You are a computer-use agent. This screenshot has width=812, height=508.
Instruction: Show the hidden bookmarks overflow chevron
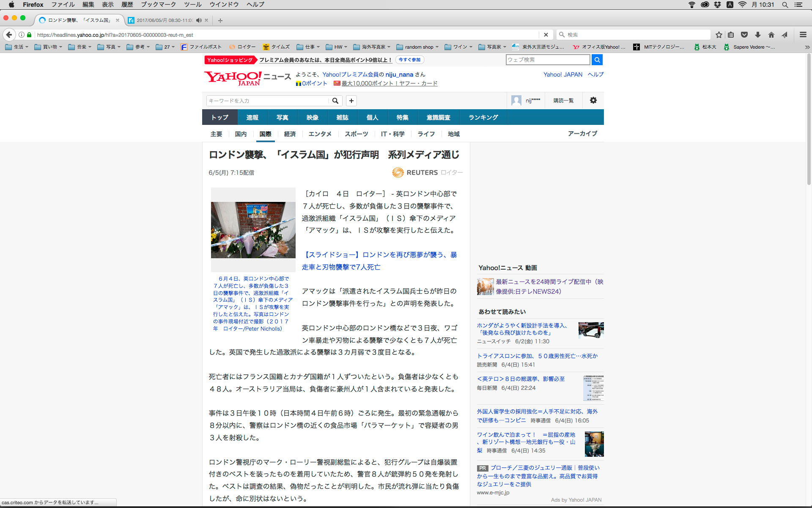click(807, 47)
